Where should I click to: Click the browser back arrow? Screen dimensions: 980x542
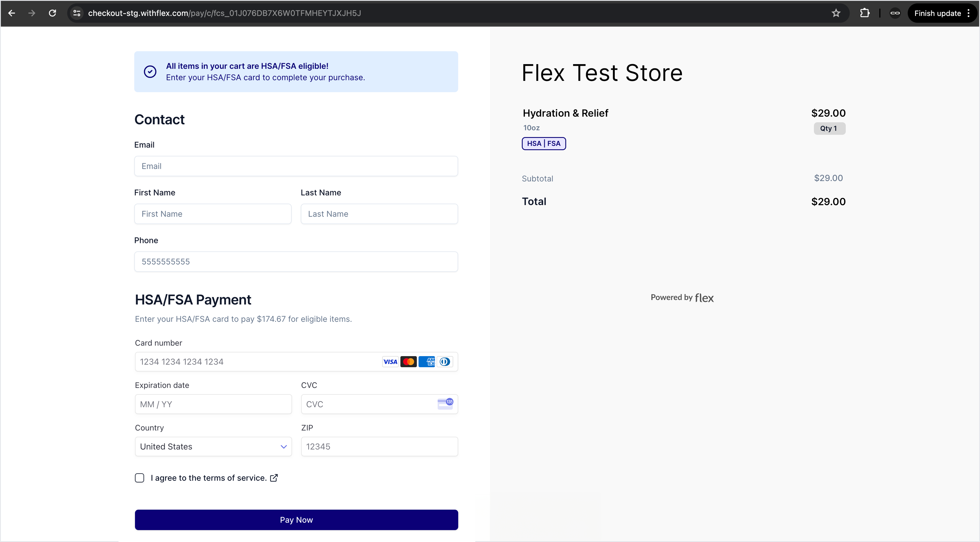(x=11, y=13)
